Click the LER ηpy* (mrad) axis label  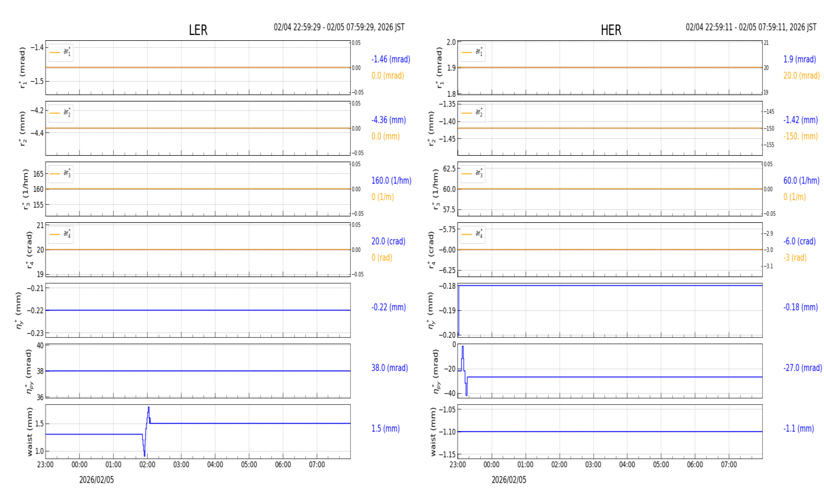point(28,371)
